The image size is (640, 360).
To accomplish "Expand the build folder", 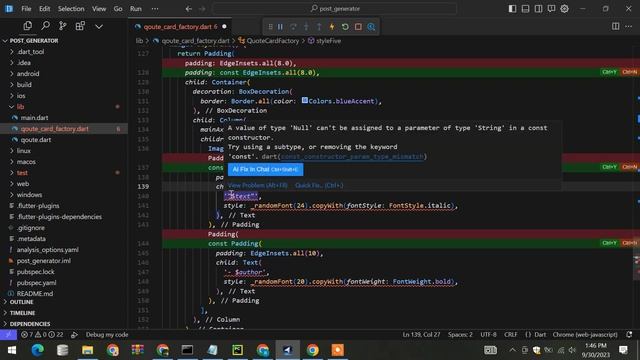I will coord(24,85).
